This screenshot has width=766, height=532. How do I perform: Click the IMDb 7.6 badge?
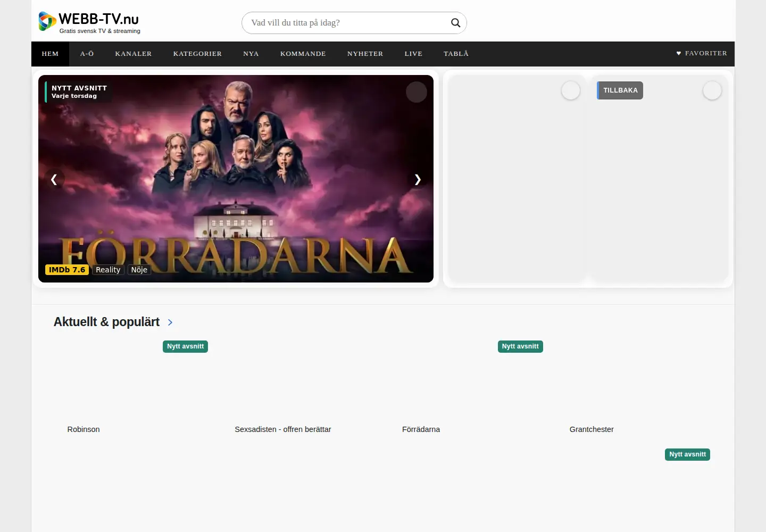(67, 270)
